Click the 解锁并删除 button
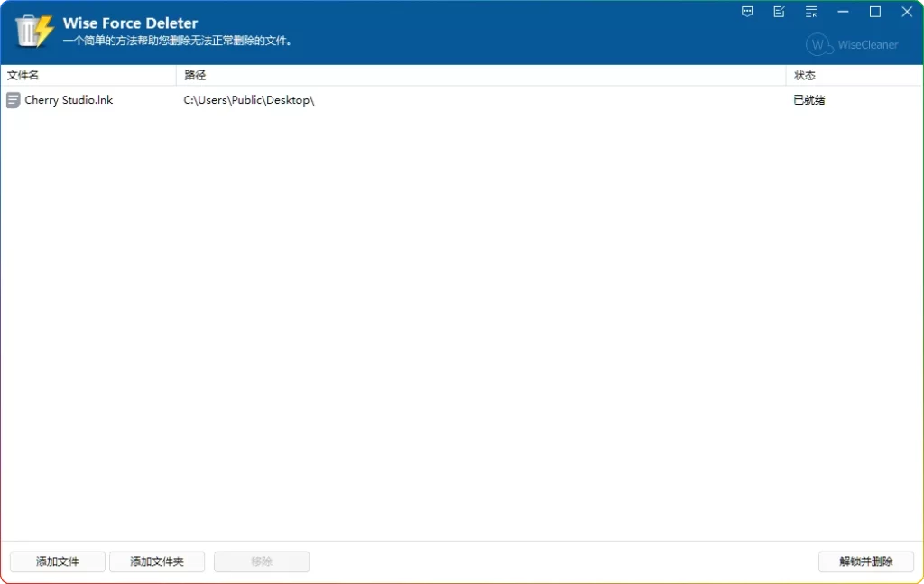The width and height of the screenshot is (924, 584). tap(866, 561)
